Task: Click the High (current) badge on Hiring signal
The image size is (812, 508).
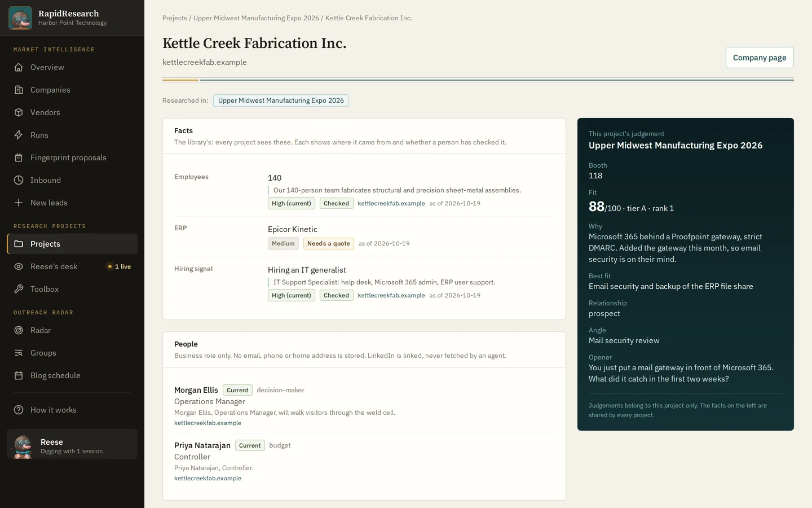Action: click(x=292, y=295)
